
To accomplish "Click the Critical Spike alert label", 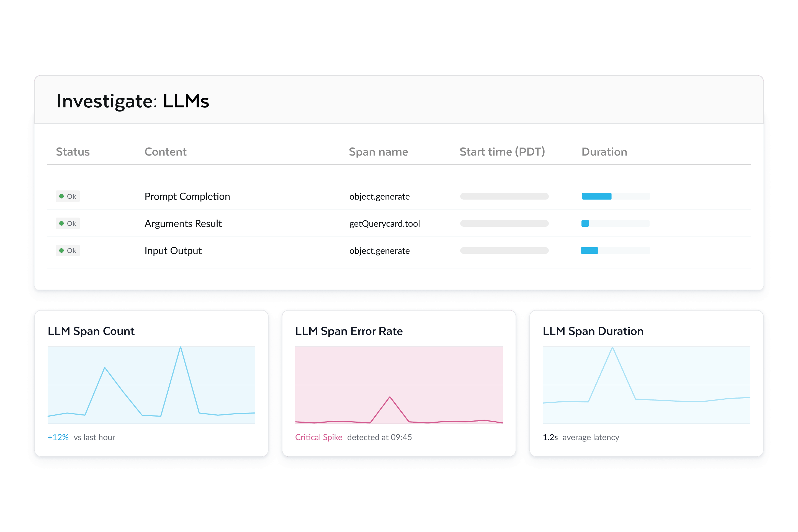I will 319,437.
